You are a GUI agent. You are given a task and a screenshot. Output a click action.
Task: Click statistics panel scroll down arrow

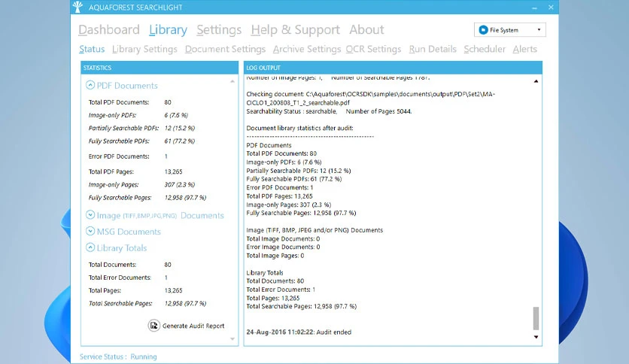[x=232, y=339]
